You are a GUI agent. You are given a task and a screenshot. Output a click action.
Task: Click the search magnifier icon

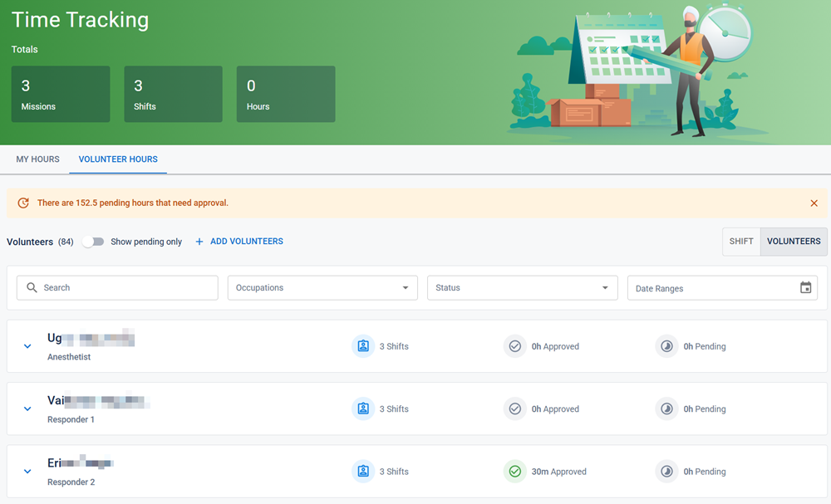tap(32, 287)
